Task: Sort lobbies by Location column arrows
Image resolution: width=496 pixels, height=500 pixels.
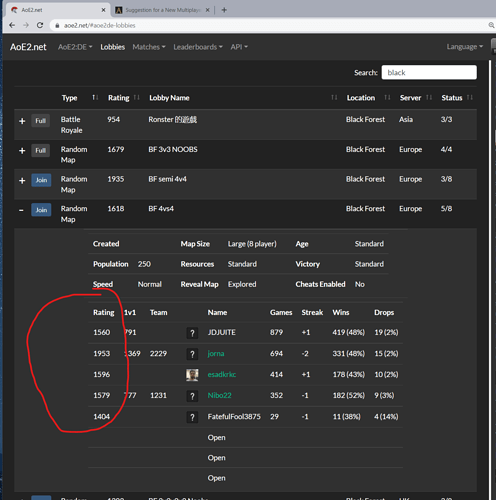Action: [387, 97]
